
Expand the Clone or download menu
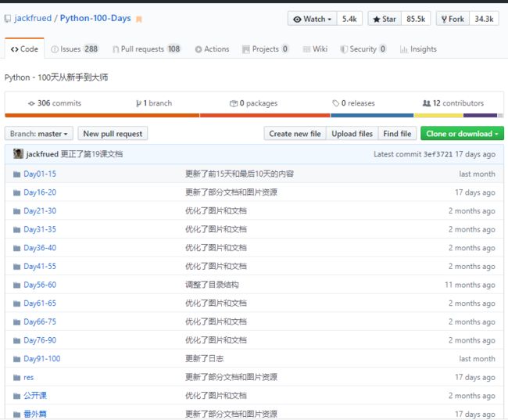pyautogui.click(x=462, y=134)
